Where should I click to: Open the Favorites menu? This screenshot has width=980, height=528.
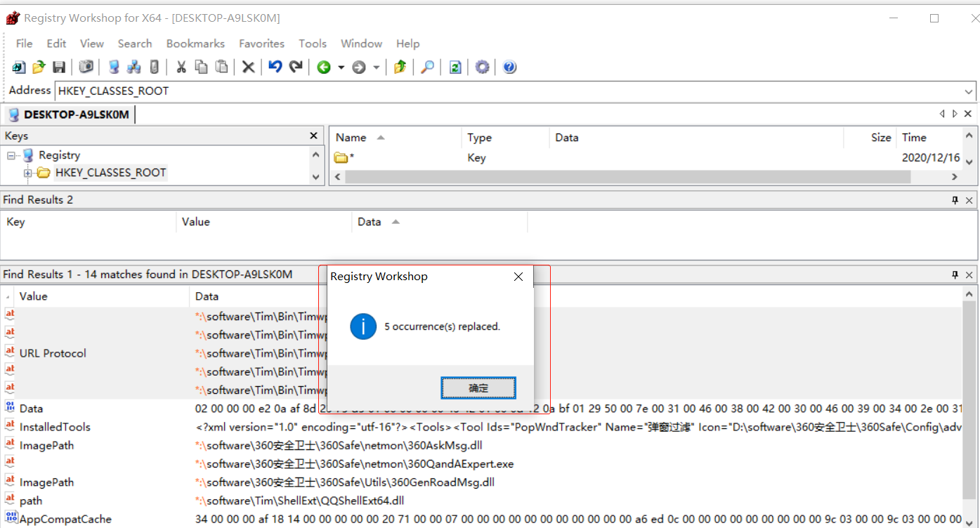[262, 44]
